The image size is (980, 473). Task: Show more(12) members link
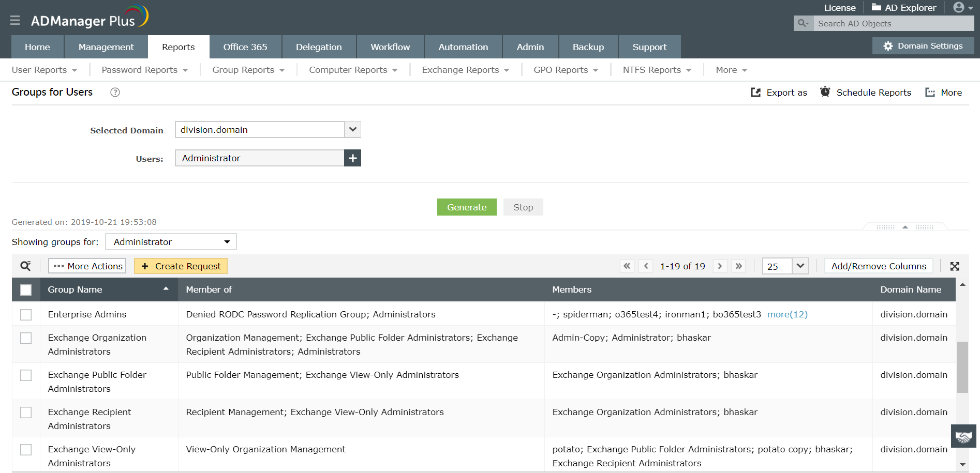coord(787,314)
